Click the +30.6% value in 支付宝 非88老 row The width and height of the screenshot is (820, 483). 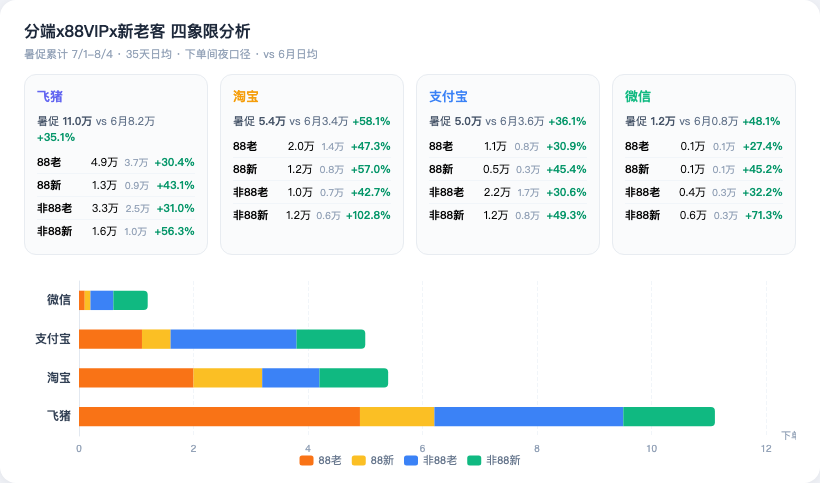pos(566,192)
